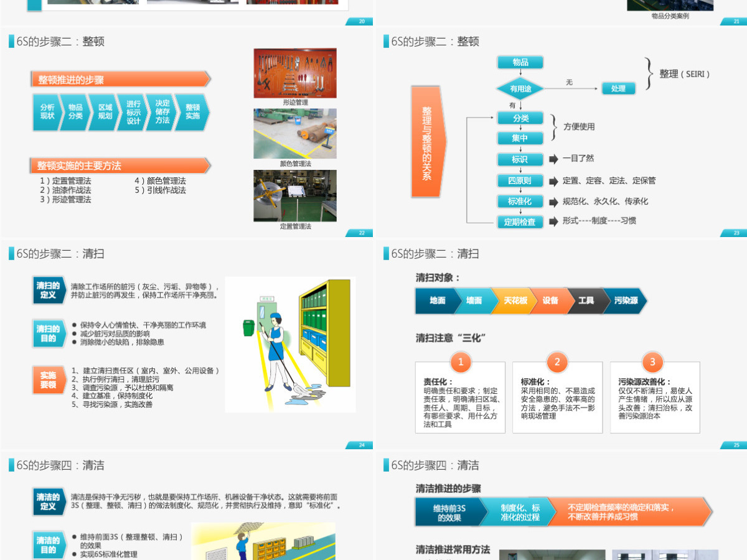
Task: Select the cleaner mopping floor illustration
Action: click(x=290, y=345)
